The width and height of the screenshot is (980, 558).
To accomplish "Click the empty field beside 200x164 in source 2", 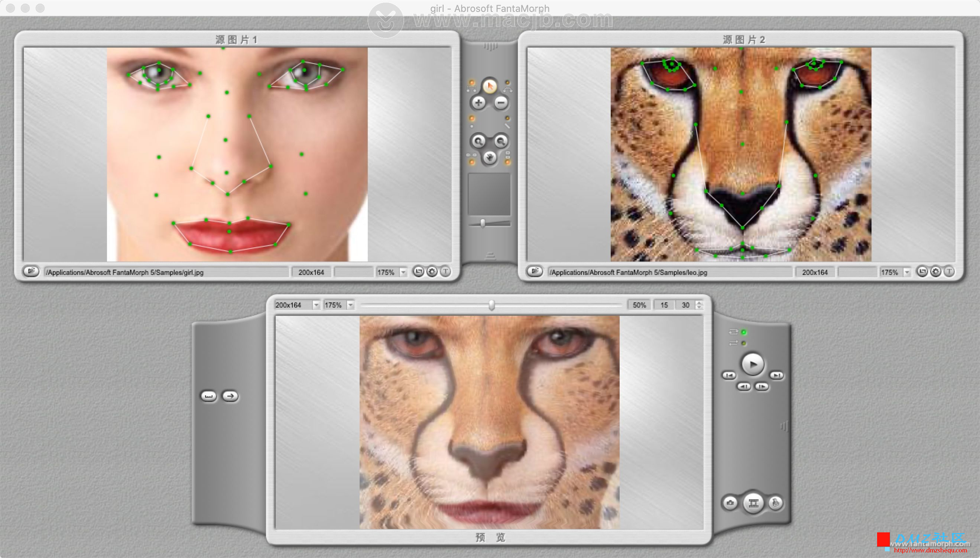I will pos(857,272).
